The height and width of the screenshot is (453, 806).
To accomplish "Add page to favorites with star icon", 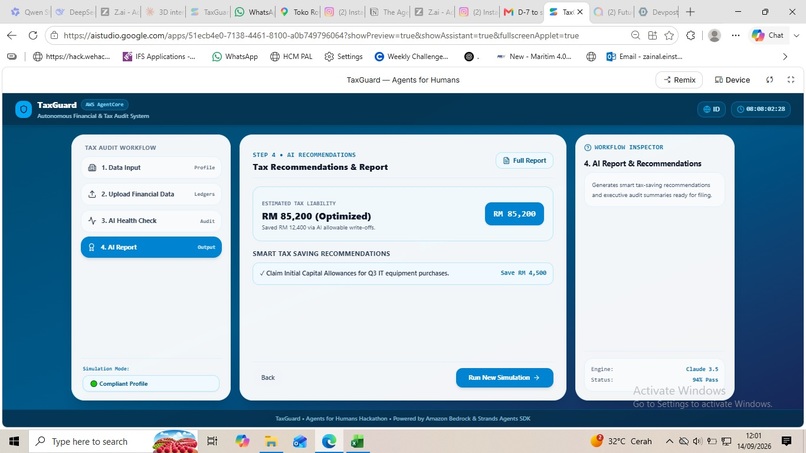I will [669, 35].
